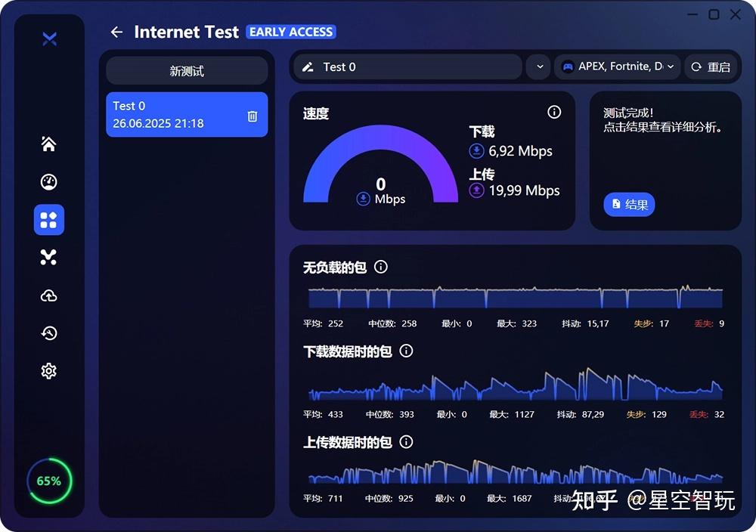This screenshot has height=532, width=756.
Task: Click the info icon beside 无负载的包
Action: tap(380, 267)
